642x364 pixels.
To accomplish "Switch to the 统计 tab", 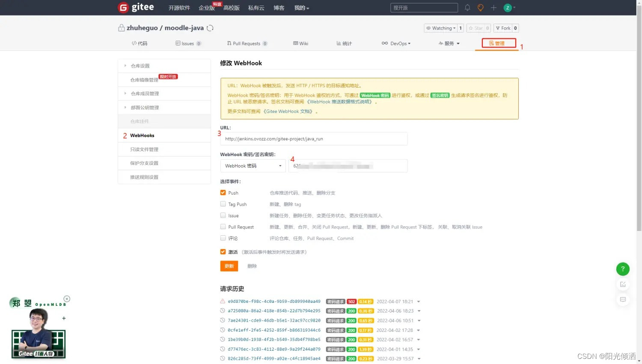I will coord(344,43).
